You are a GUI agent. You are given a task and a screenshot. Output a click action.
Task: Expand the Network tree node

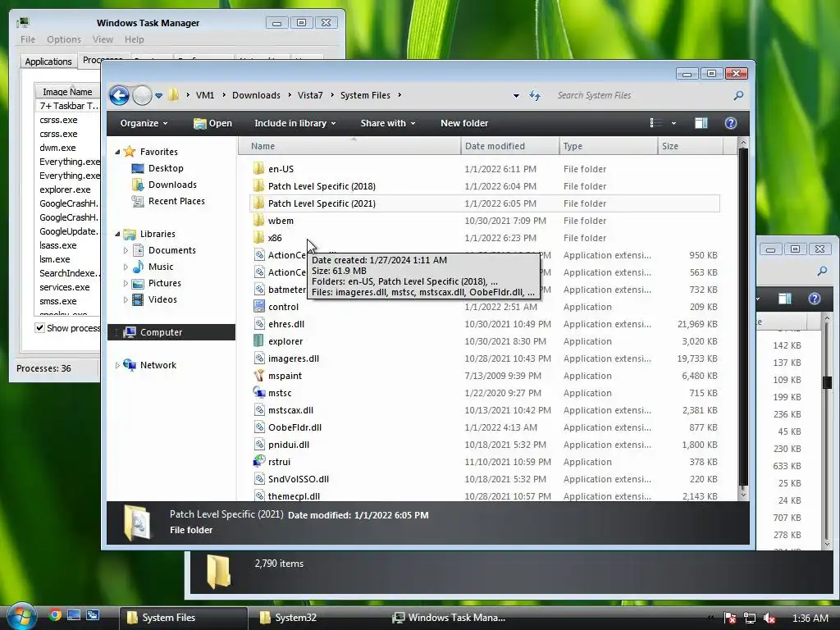117,365
